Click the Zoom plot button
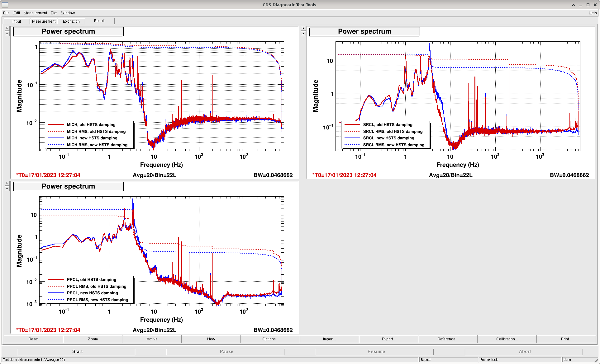 click(x=93, y=339)
